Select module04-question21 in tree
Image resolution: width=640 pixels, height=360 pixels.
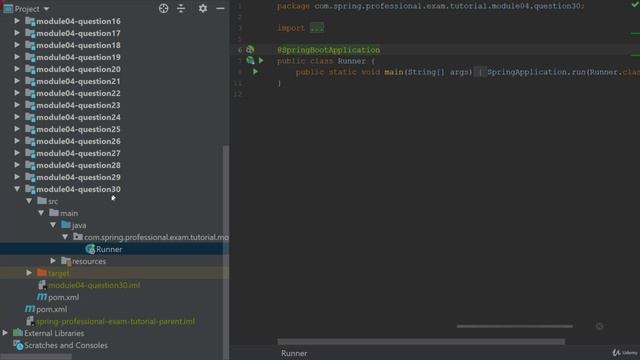pyautogui.click(x=78, y=81)
